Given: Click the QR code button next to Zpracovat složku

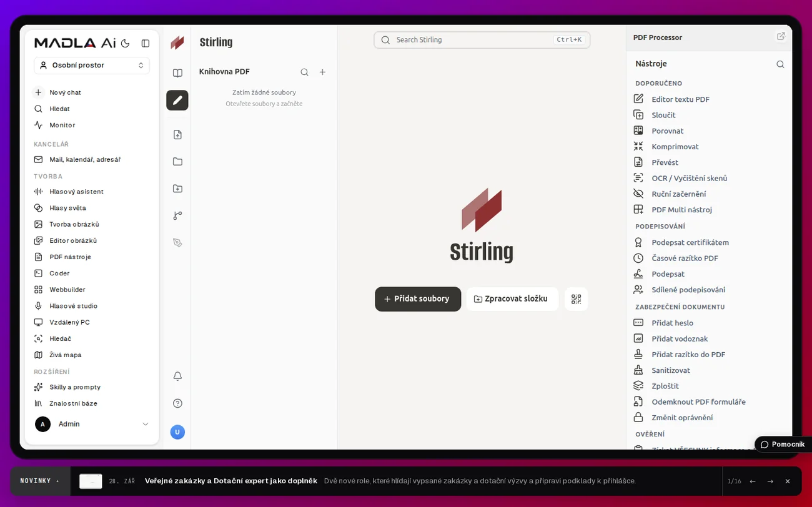Looking at the screenshot, I should (576, 299).
